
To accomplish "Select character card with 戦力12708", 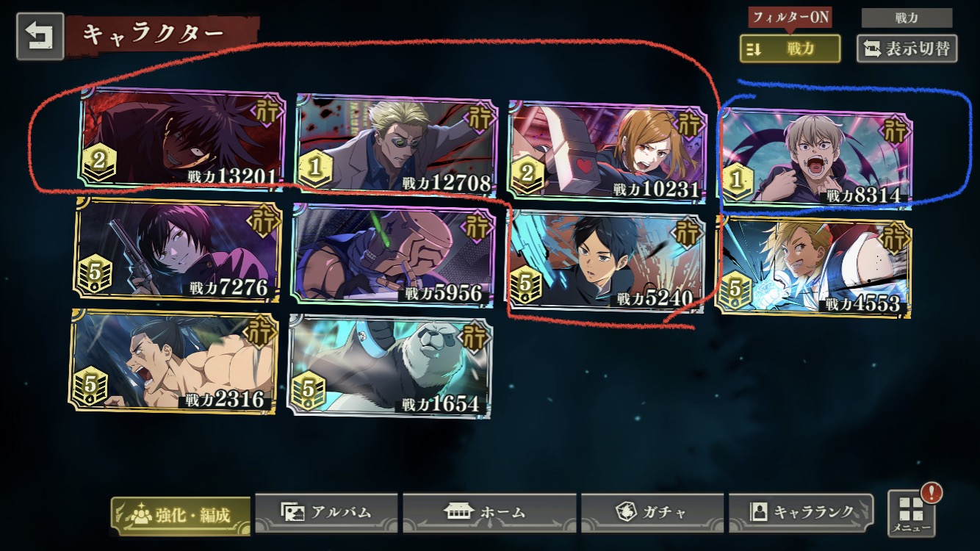I will point(395,143).
